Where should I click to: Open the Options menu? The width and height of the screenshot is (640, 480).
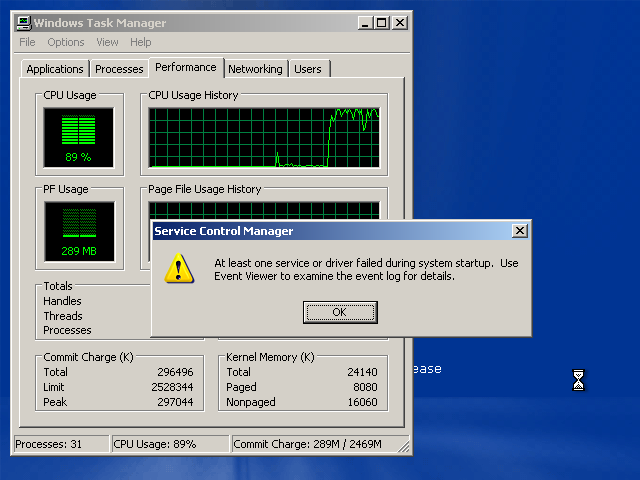[66, 42]
